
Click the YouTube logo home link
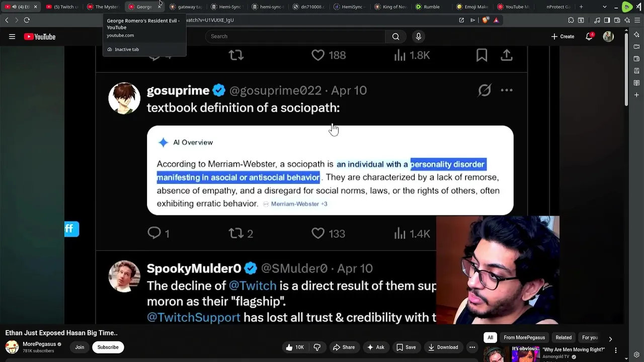pyautogui.click(x=40, y=36)
